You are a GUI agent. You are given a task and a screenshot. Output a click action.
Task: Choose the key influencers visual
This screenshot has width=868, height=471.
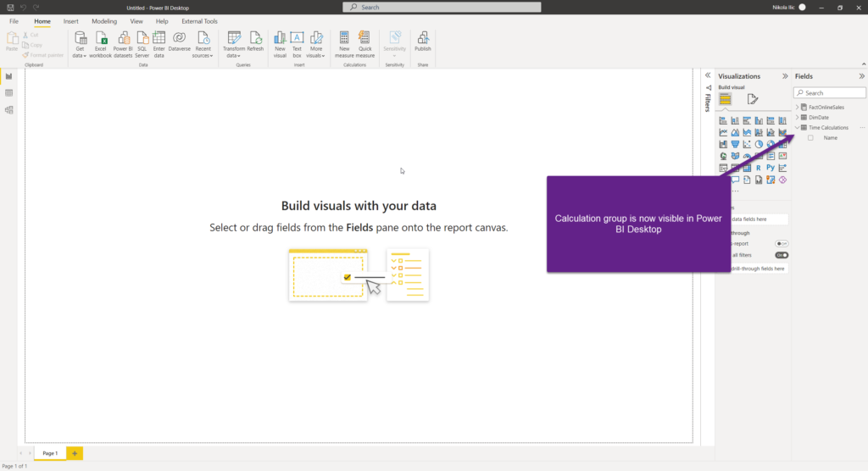(782, 168)
